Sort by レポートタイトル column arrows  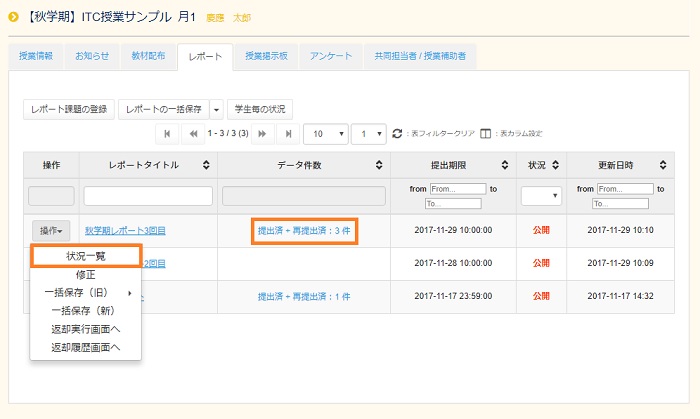(x=205, y=164)
